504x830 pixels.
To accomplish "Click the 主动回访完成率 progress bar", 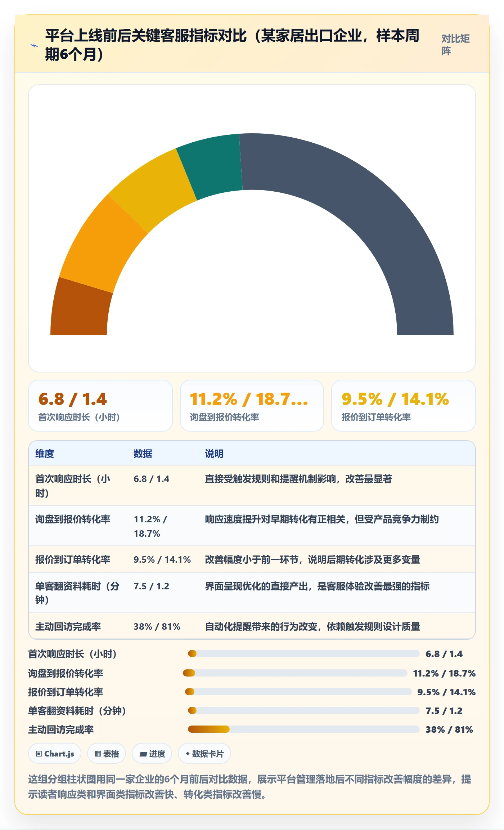I will 304,729.
